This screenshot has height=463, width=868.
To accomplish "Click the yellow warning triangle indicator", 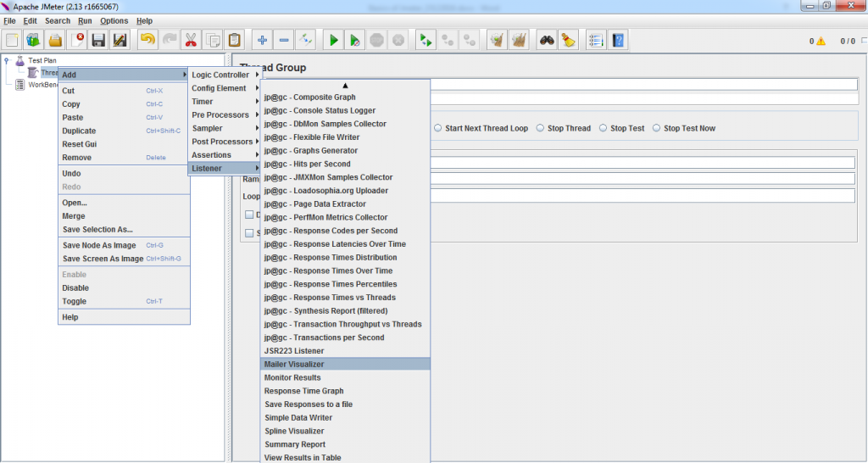I will [x=821, y=41].
